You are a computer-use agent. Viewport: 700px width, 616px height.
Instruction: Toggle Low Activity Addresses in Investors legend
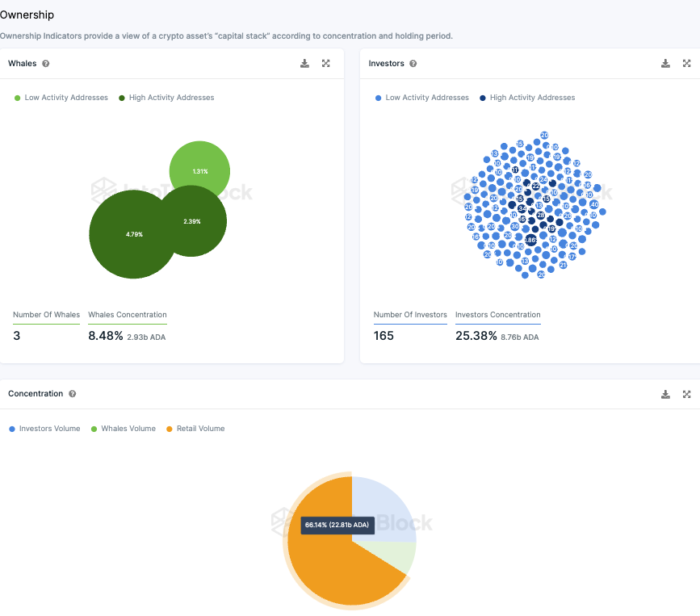click(422, 98)
